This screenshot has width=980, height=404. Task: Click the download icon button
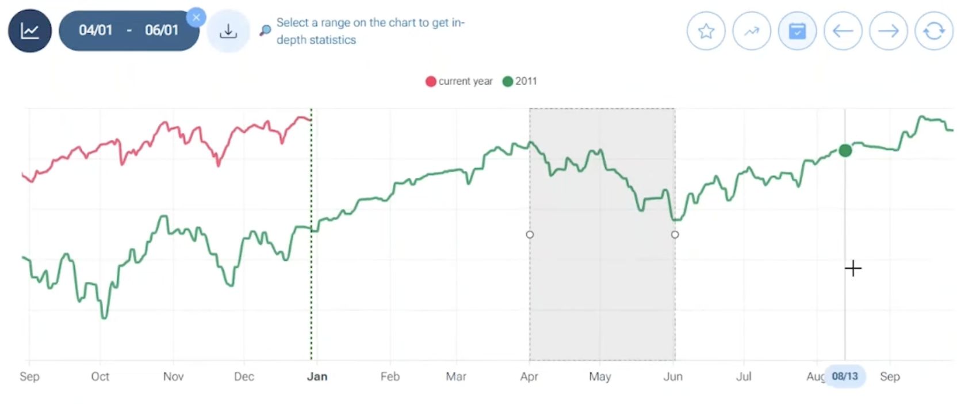click(x=228, y=31)
